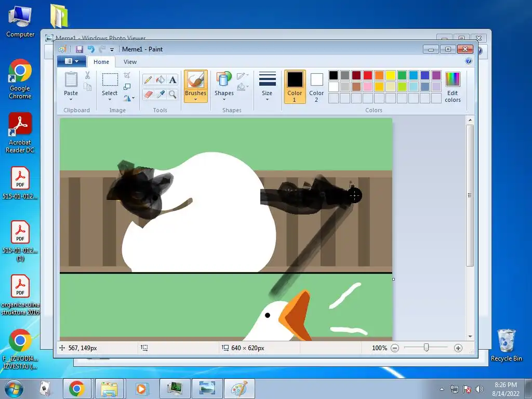Click the Chrome taskbar button
The width and height of the screenshot is (532, 399).
77,389
